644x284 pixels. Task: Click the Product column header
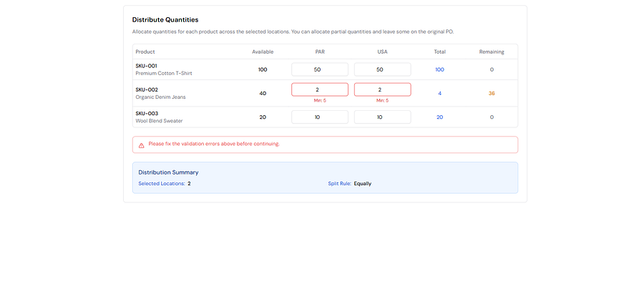[x=145, y=52]
